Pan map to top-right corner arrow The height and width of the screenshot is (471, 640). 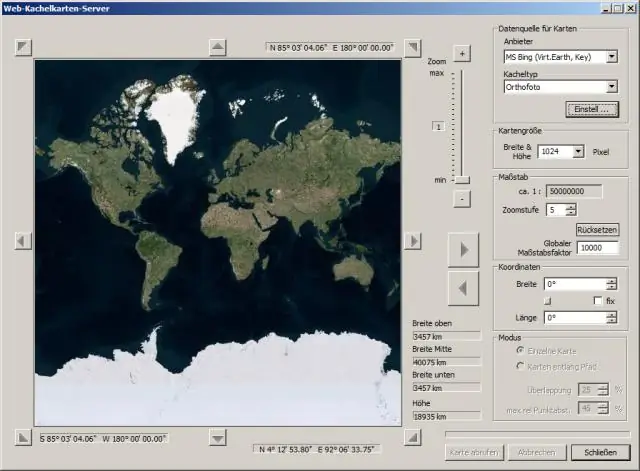(413, 48)
